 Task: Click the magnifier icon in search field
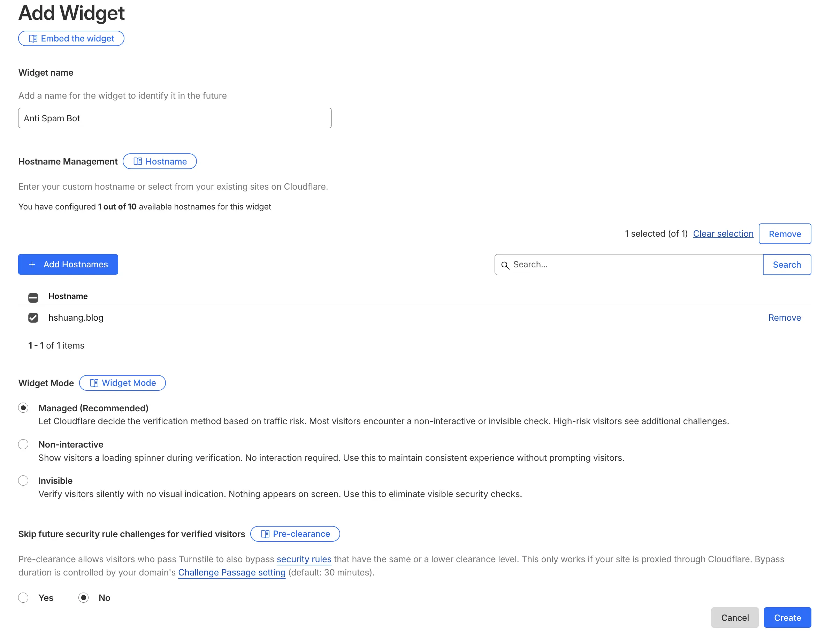pyautogui.click(x=505, y=265)
